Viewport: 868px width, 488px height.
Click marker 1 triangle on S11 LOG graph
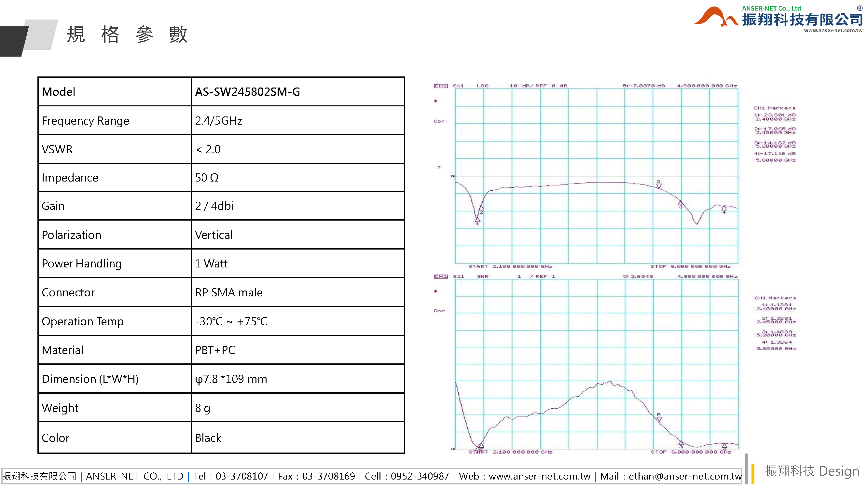(477, 219)
